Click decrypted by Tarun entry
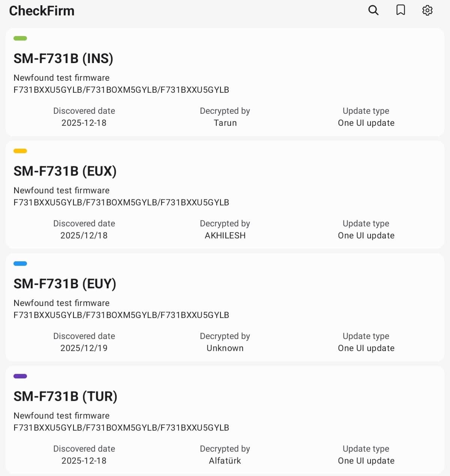Viewport: 450px width, 476px height. click(225, 123)
